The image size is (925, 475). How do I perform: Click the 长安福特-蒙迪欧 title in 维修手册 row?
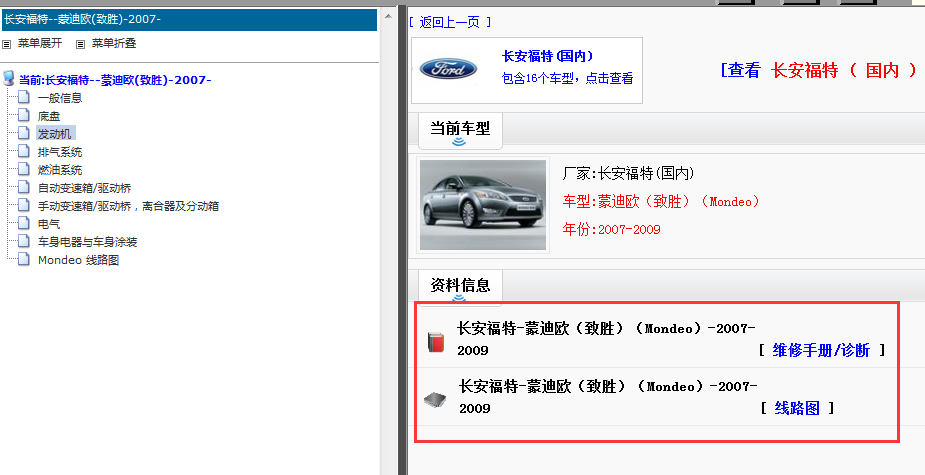pyautogui.click(x=606, y=339)
